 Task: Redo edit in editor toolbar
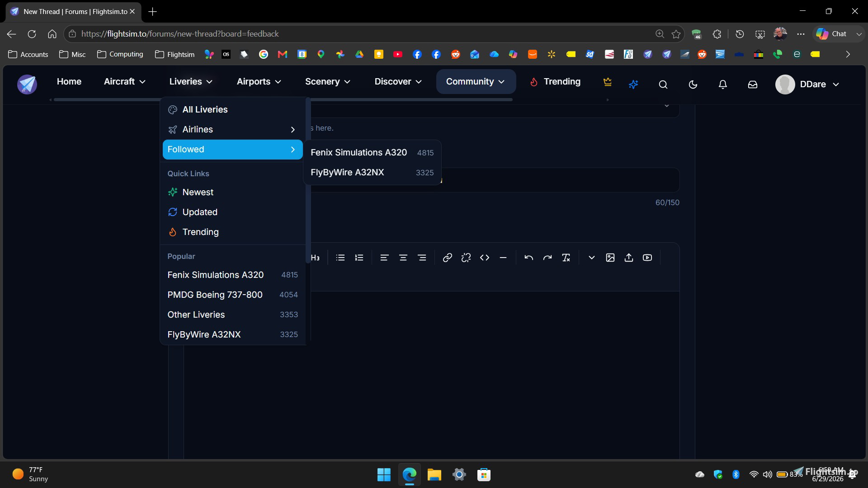547,258
